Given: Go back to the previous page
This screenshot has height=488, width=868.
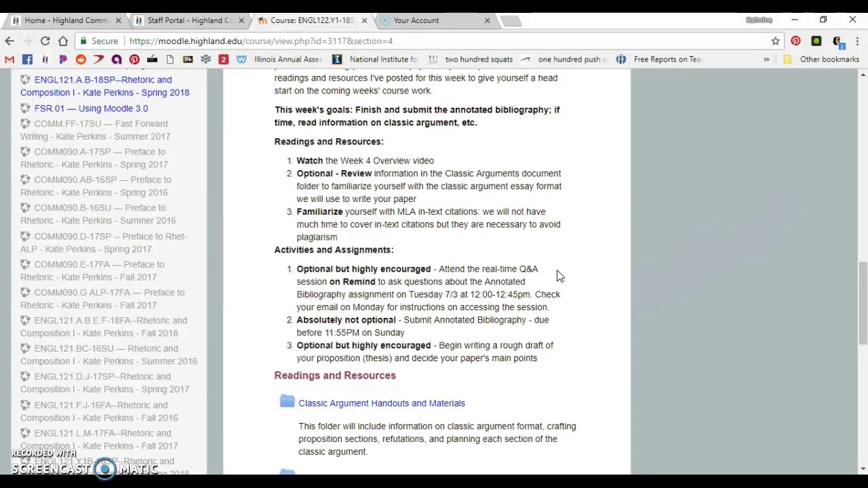Looking at the screenshot, I should 9,41.
